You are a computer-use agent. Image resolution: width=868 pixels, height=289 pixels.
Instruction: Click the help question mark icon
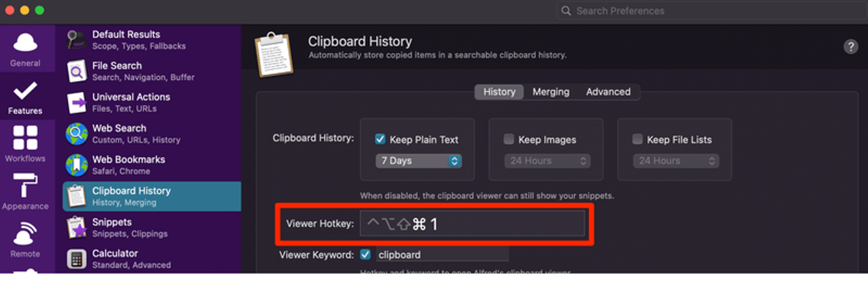tap(851, 47)
